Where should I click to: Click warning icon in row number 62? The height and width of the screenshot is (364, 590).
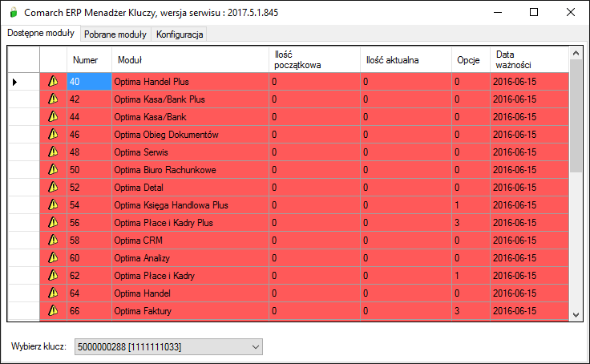[x=53, y=276]
